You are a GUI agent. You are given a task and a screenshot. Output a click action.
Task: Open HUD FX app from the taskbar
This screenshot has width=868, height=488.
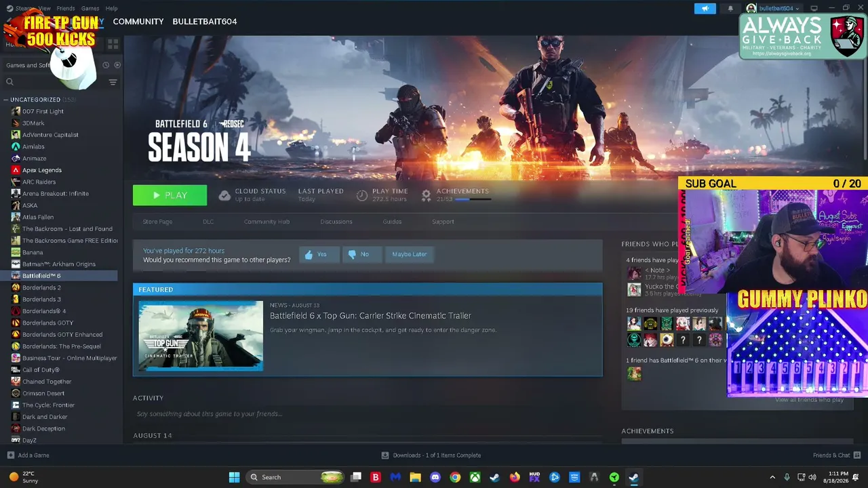[534, 477]
